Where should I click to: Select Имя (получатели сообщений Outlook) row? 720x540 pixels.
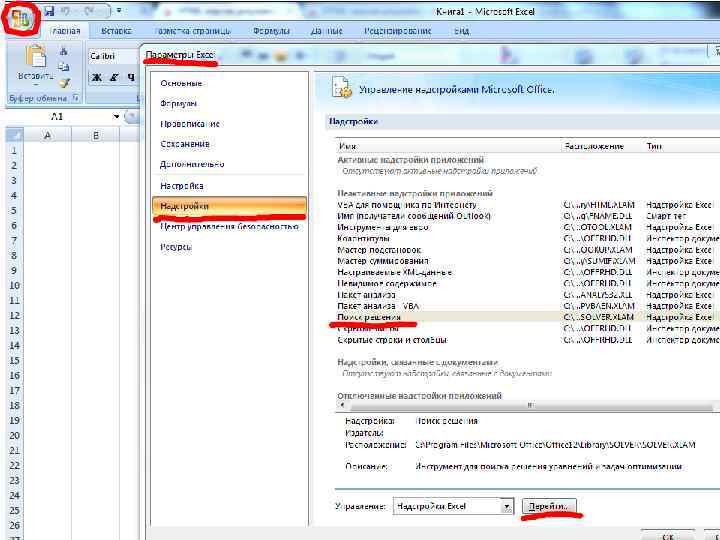click(528, 216)
